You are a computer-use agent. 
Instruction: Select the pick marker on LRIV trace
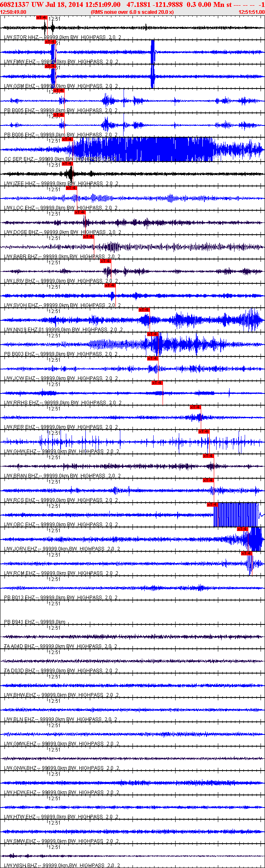[x=105, y=261]
